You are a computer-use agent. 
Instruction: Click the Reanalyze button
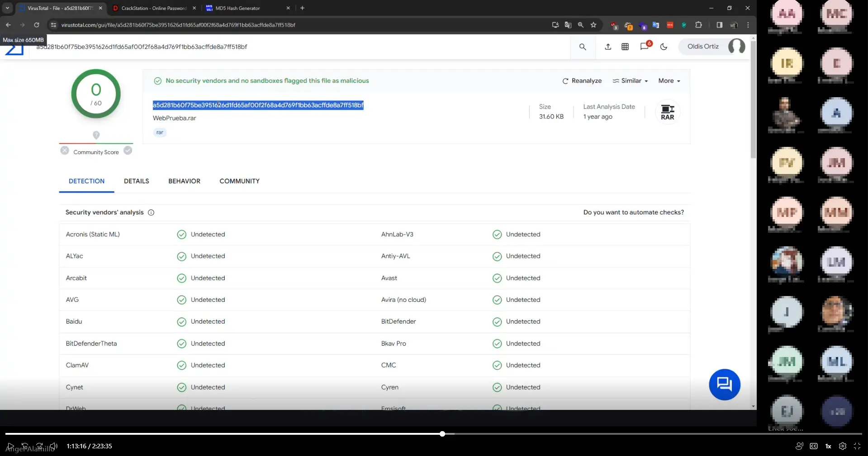pos(582,80)
